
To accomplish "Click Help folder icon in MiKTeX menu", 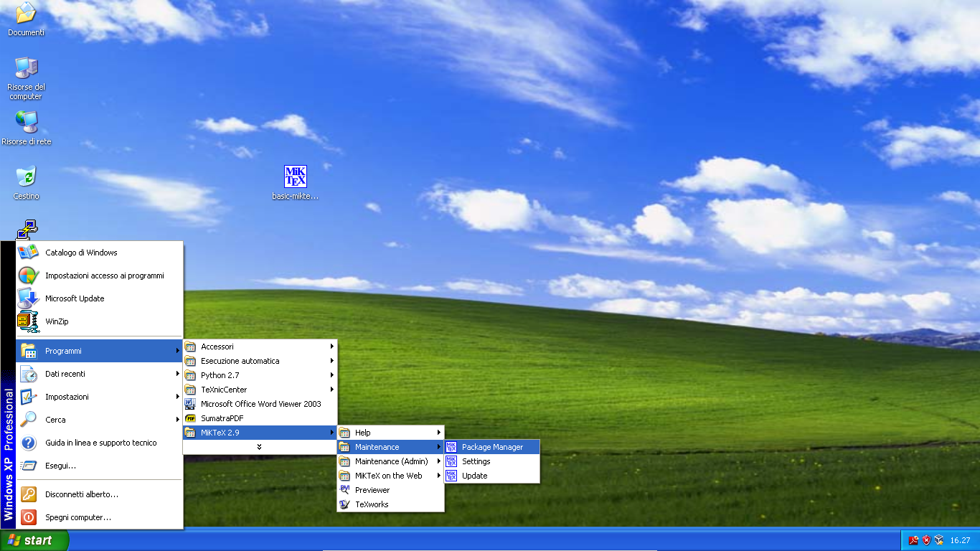I will click(x=344, y=433).
